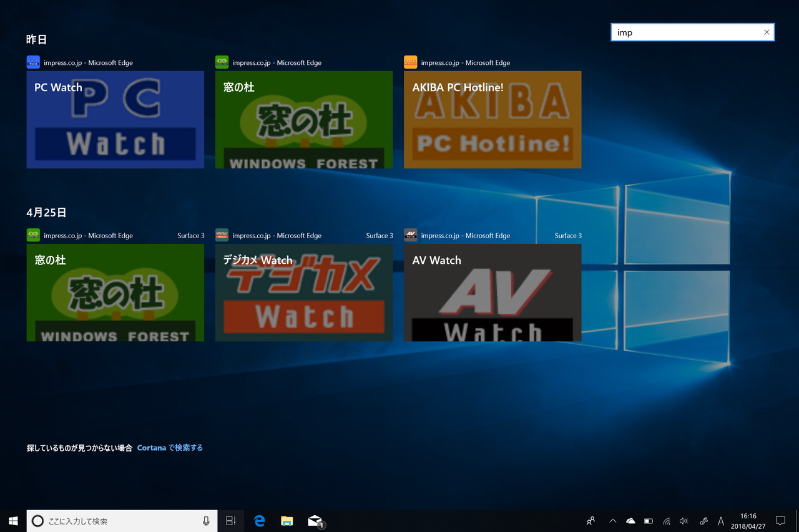Open the taskbar clock showing 16:16
The image size is (799, 532).
pos(748,521)
